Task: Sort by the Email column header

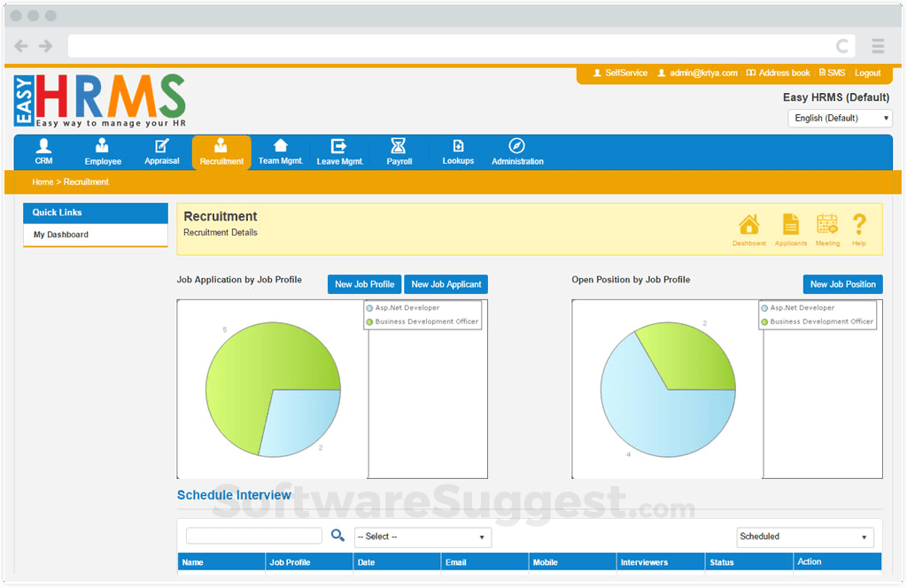Action: click(x=485, y=562)
